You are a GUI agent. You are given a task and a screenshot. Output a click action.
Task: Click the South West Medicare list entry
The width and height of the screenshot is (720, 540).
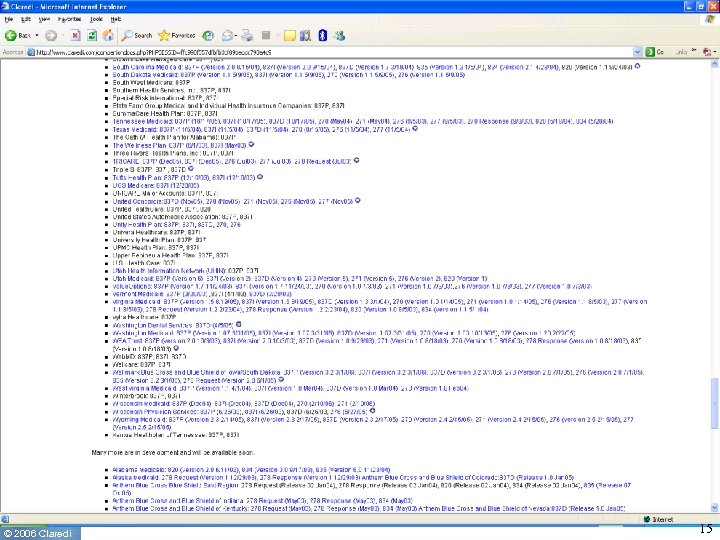click(x=151, y=82)
